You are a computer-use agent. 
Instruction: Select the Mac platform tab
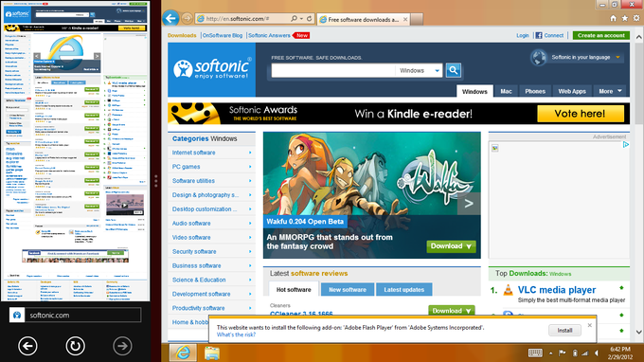506,91
